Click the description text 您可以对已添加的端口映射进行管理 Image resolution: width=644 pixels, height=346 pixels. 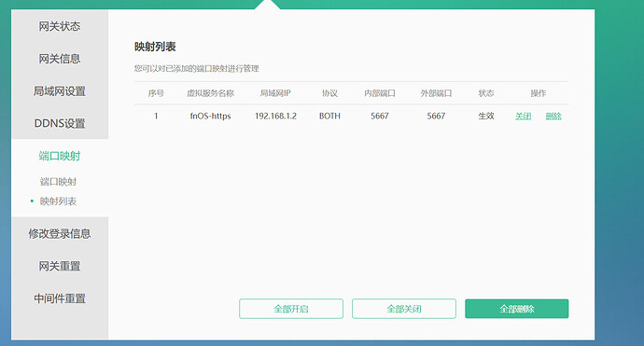197,68
